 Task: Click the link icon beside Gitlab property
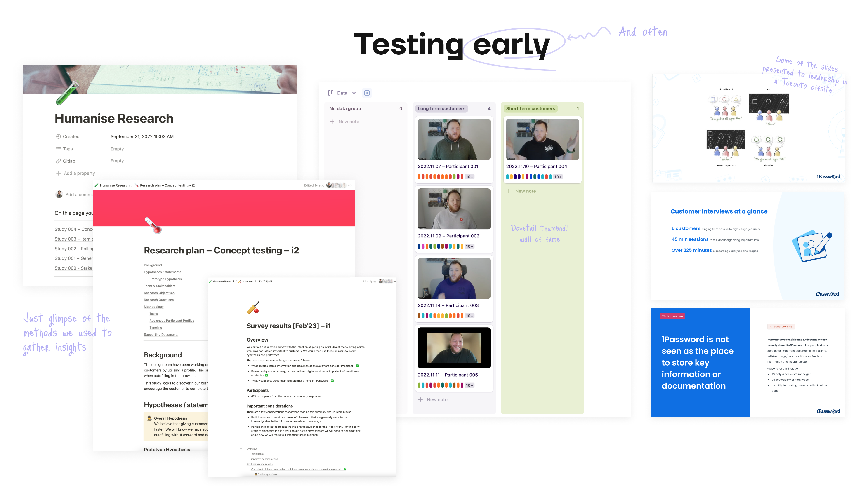58,161
